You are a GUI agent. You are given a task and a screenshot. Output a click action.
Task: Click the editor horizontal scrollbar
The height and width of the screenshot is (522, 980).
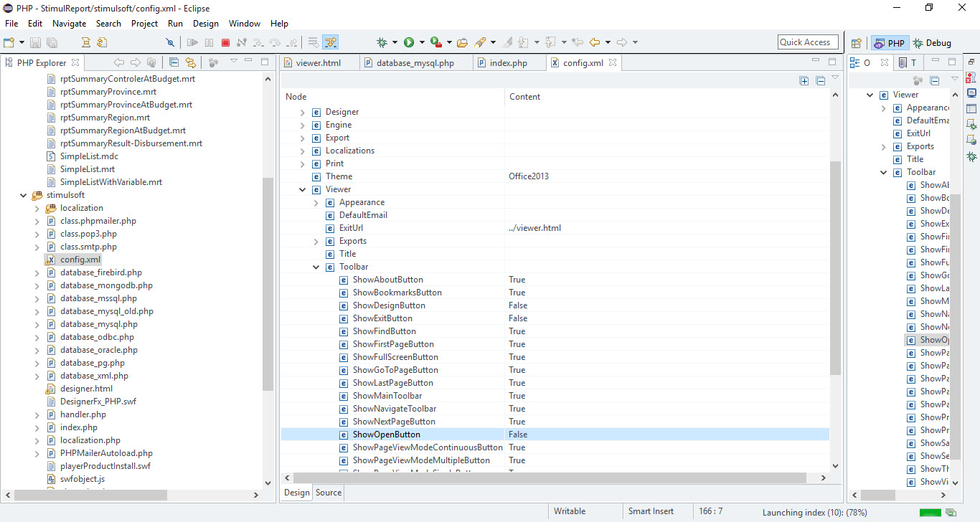(x=550, y=478)
